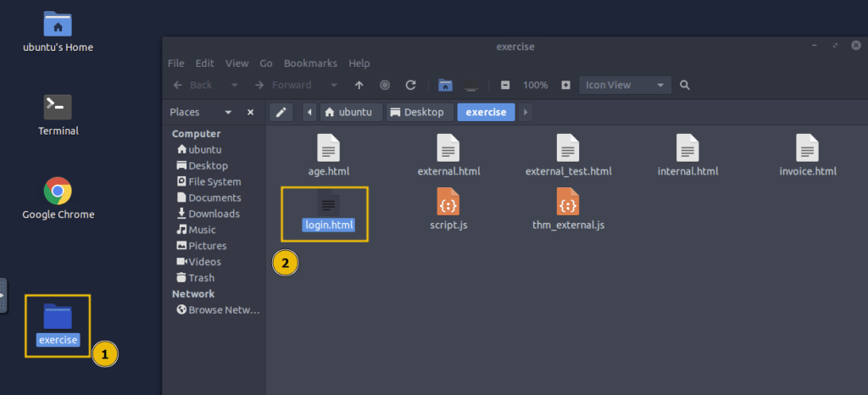Open the Places sidebar type dropdown

point(229,112)
